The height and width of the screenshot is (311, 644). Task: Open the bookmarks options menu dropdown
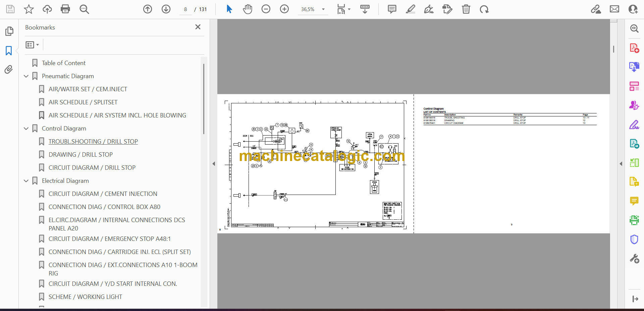click(32, 45)
